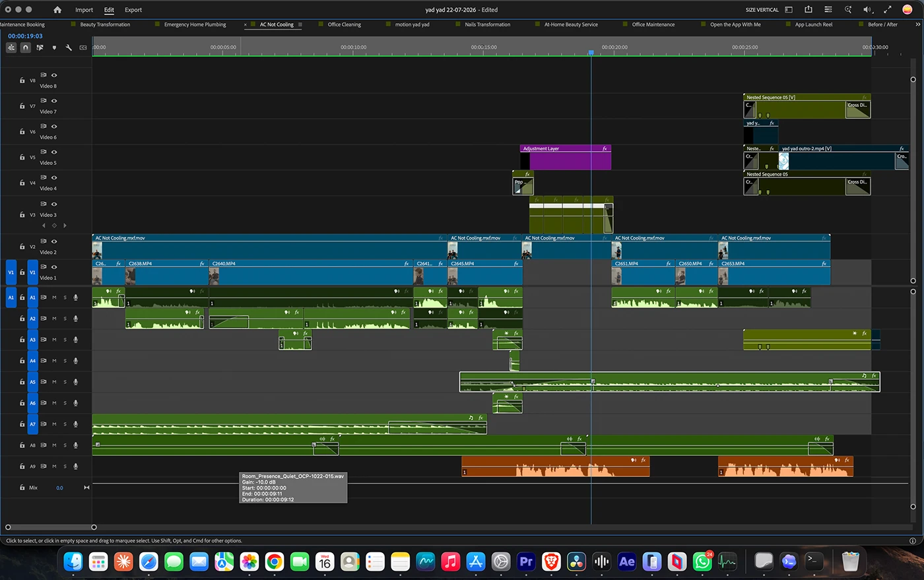Open Beauty Transformation sequence tab
The image size is (924, 580).
click(x=105, y=24)
